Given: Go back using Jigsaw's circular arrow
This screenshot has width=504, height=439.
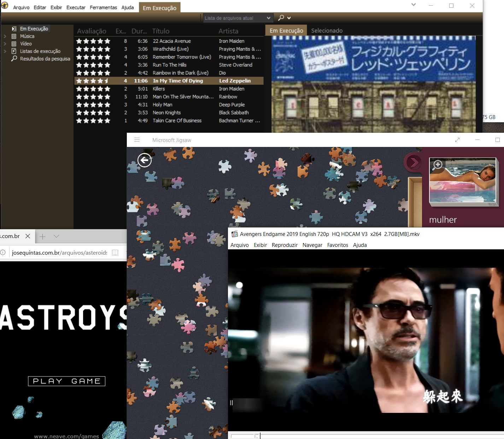Looking at the screenshot, I should (145, 160).
